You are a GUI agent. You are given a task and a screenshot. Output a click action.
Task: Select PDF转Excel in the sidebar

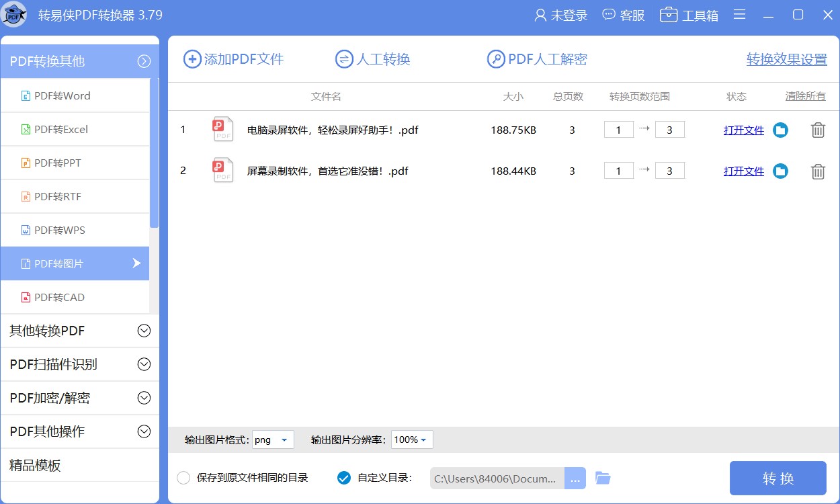coord(75,129)
